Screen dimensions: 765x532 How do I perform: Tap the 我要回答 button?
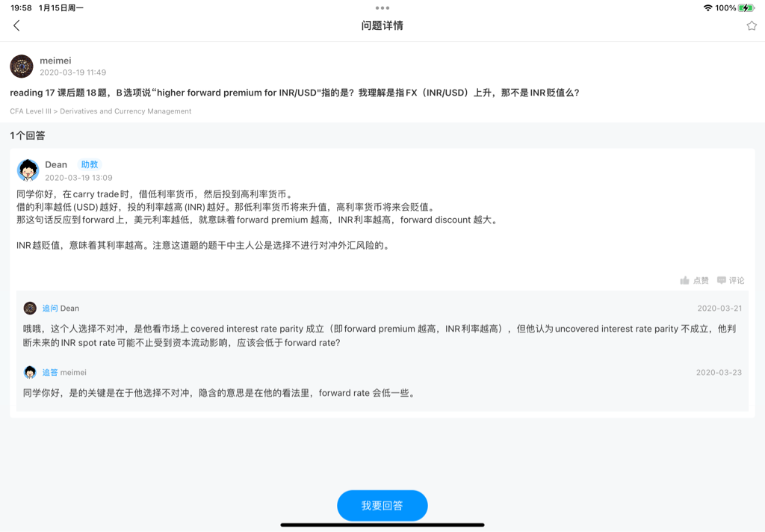[x=382, y=506]
